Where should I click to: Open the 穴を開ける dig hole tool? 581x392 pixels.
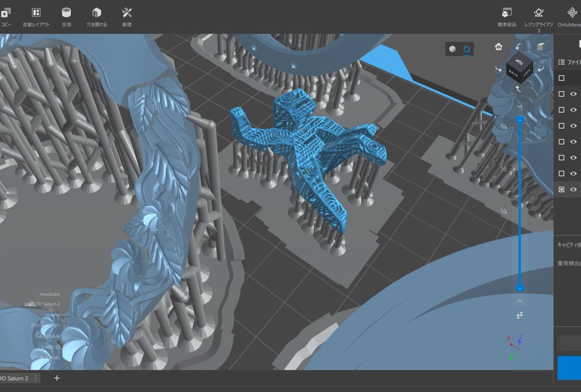(97, 16)
